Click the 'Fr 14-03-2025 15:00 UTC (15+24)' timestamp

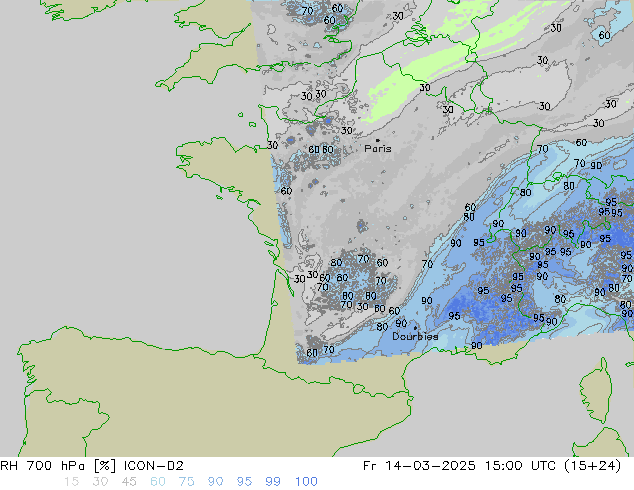[492, 466]
